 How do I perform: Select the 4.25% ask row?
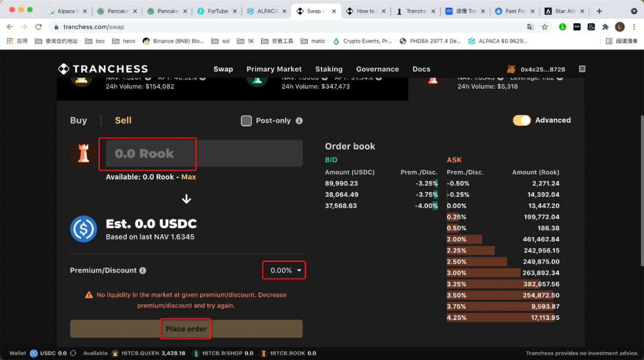point(503,318)
